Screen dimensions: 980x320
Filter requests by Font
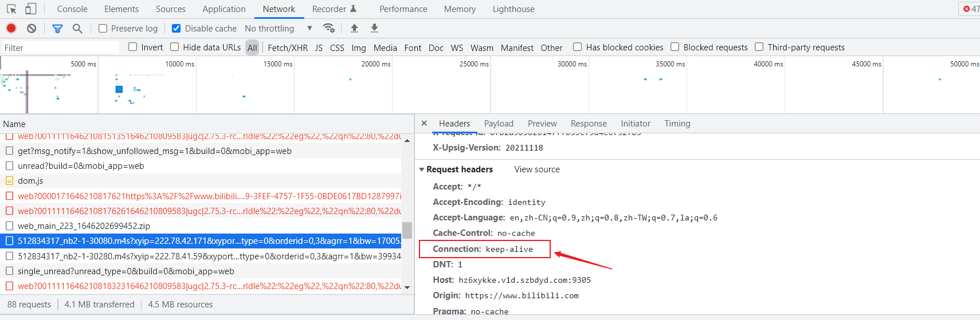click(x=413, y=48)
